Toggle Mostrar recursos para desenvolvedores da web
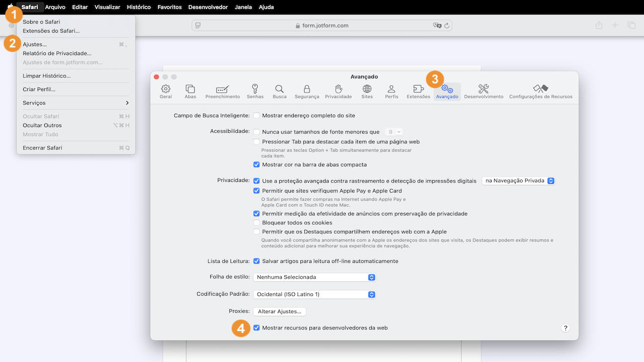 (257, 328)
